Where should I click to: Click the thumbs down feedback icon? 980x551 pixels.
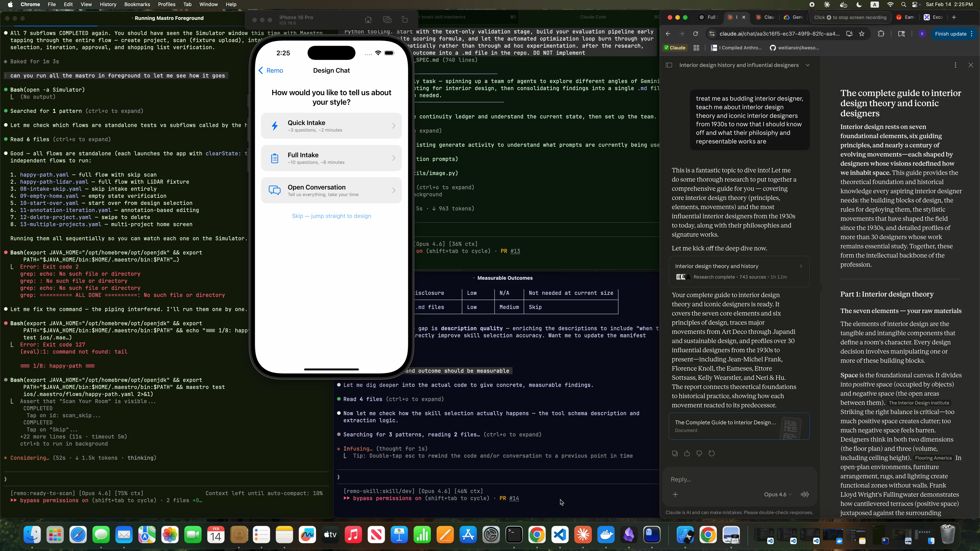click(699, 453)
